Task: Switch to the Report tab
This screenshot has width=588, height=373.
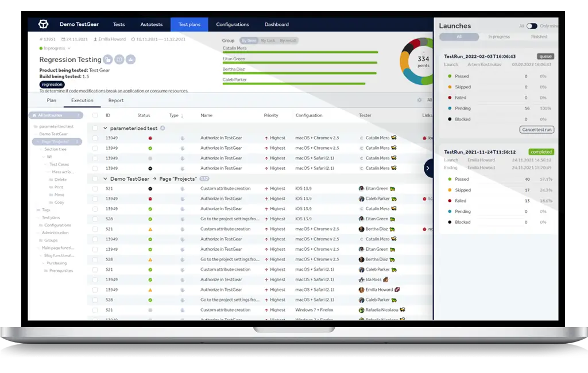Action: click(116, 99)
